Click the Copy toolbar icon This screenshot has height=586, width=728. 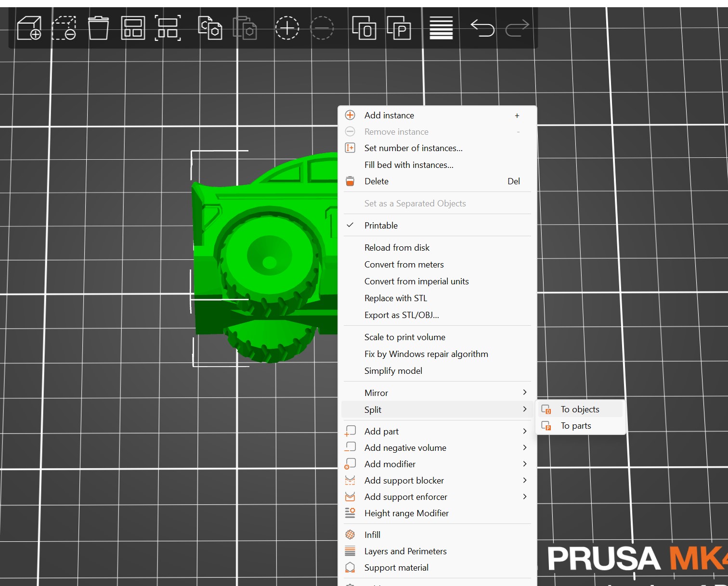[x=210, y=28]
